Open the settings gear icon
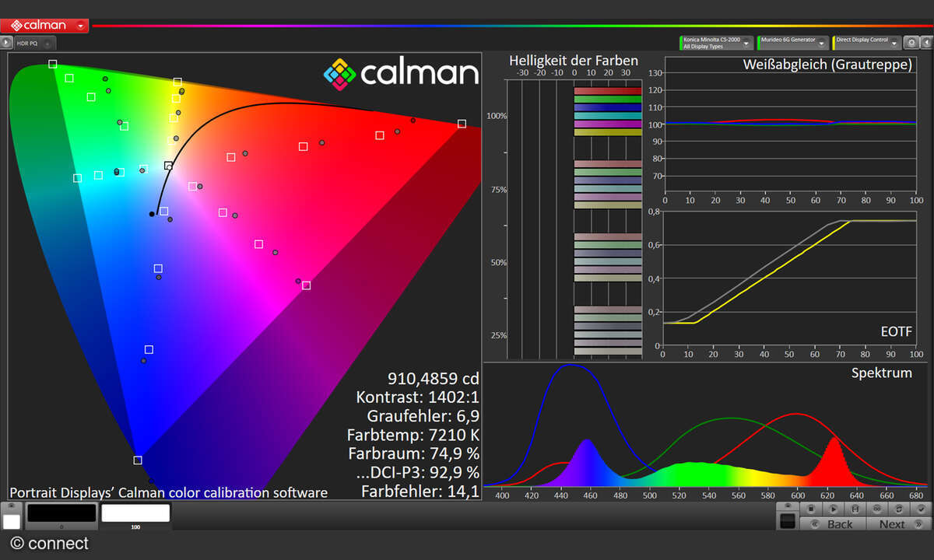934x560 pixels. point(910,44)
